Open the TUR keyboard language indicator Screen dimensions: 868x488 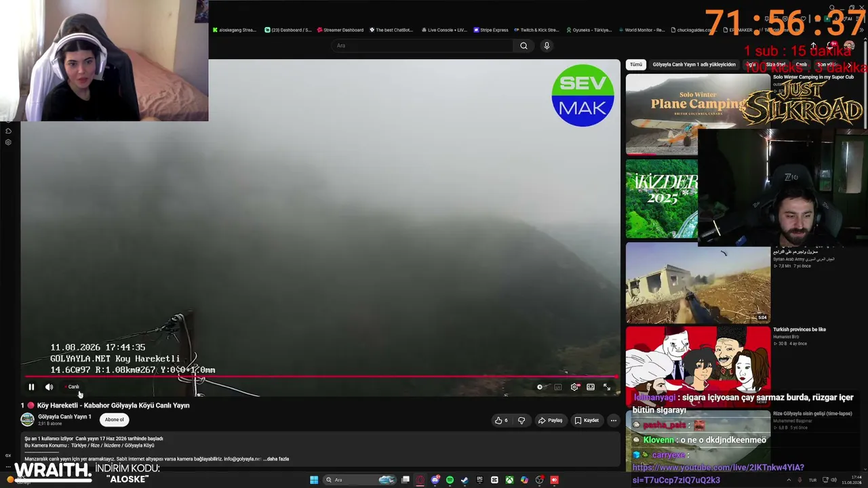[812, 480]
